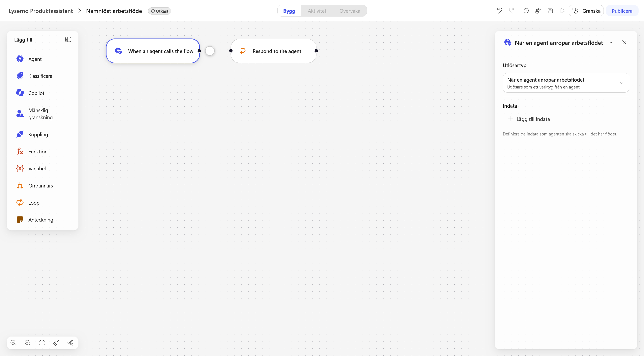Viewport: 644px width, 356px height.
Task: Close the trigger properties panel
Action: [x=624, y=42]
